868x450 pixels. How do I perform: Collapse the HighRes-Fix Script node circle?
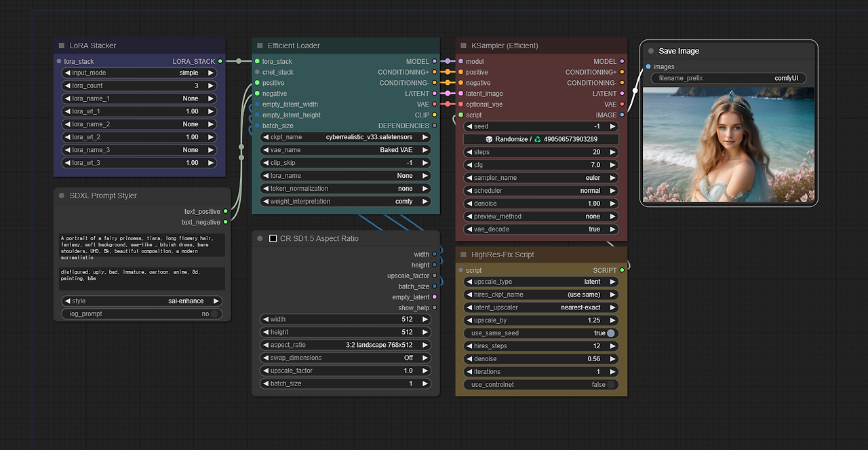pos(462,255)
